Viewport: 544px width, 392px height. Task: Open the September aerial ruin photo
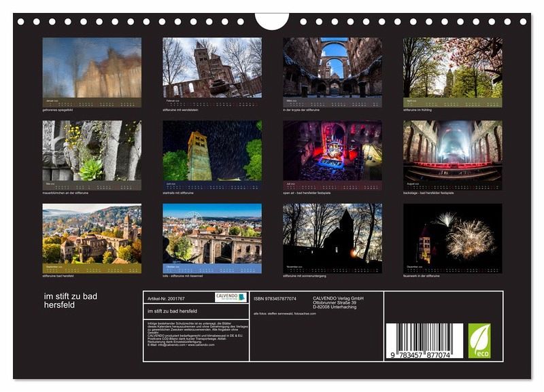(92, 234)
